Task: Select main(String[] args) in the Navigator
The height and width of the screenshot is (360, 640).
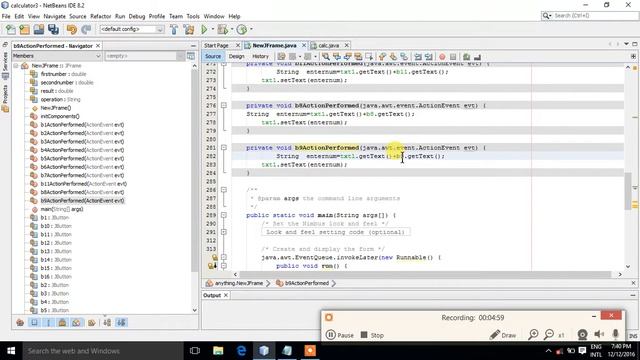Action: point(62,209)
